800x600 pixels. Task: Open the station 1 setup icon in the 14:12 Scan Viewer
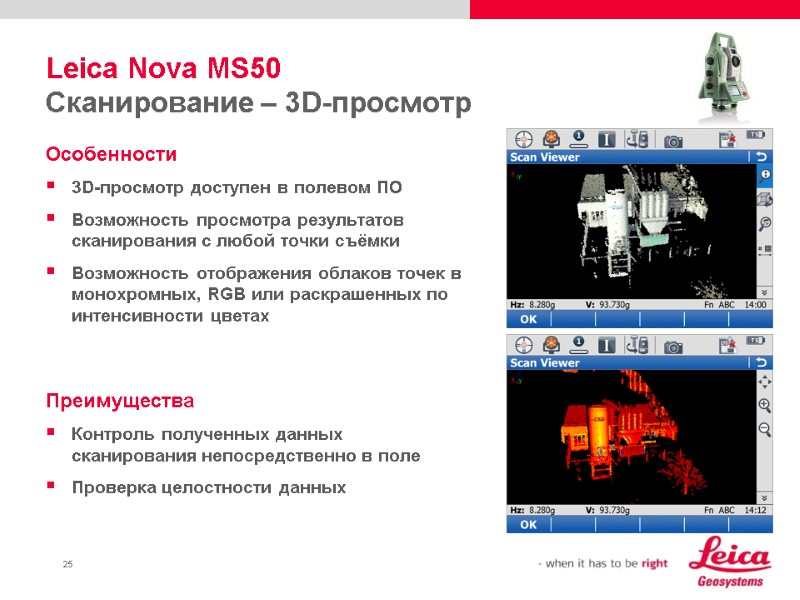pyautogui.click(x=578, y=344)
